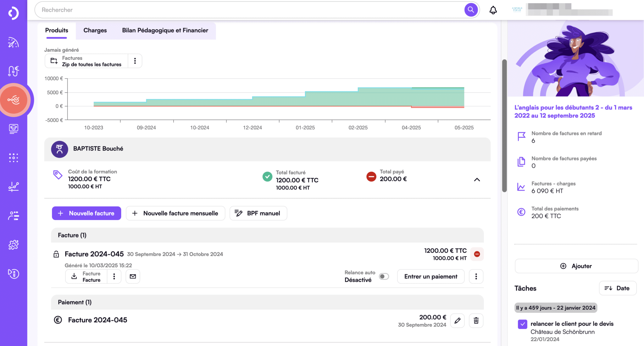Open Bilan Pédagogique et Financier tab
The width and height of the screenshot is (644, 346).
point(165,30)
